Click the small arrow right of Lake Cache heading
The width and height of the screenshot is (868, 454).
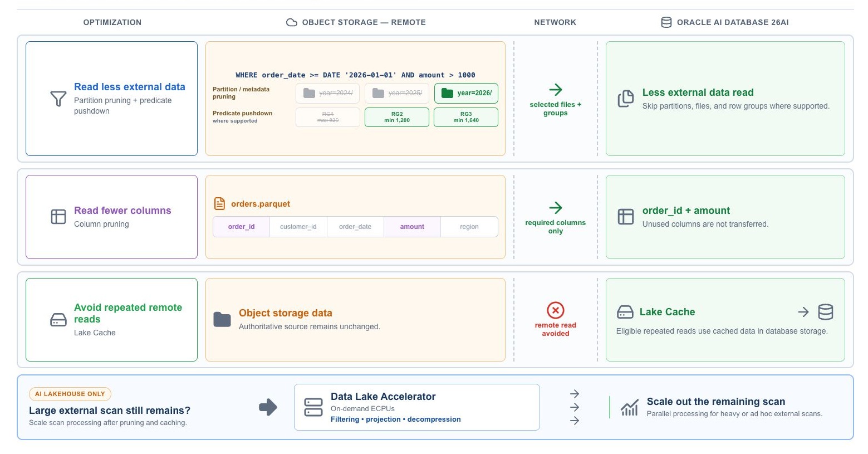click(803, 312)
